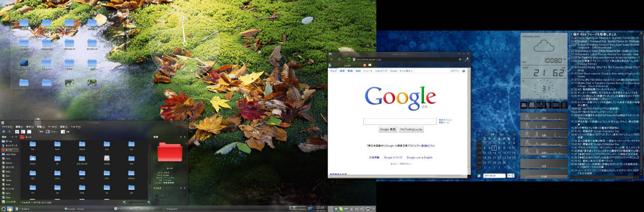Click the KDE application launcher on the panel
The height and width of the screenshot is (212, 644).
[x=4, y=208]
